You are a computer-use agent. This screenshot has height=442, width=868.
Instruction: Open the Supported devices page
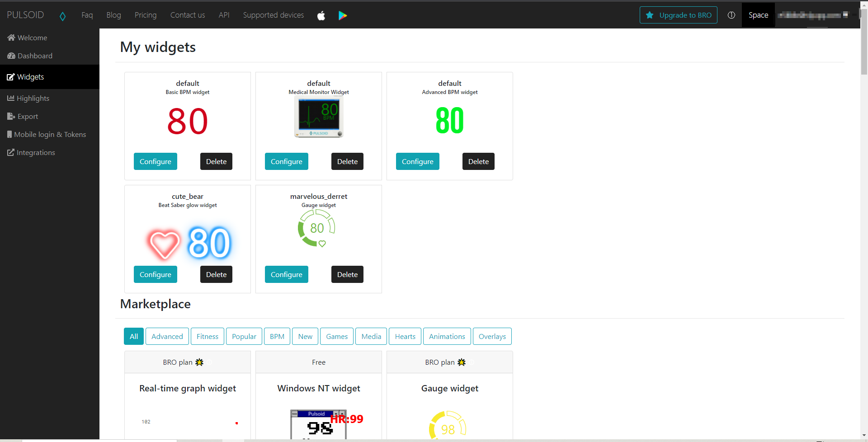274,15
